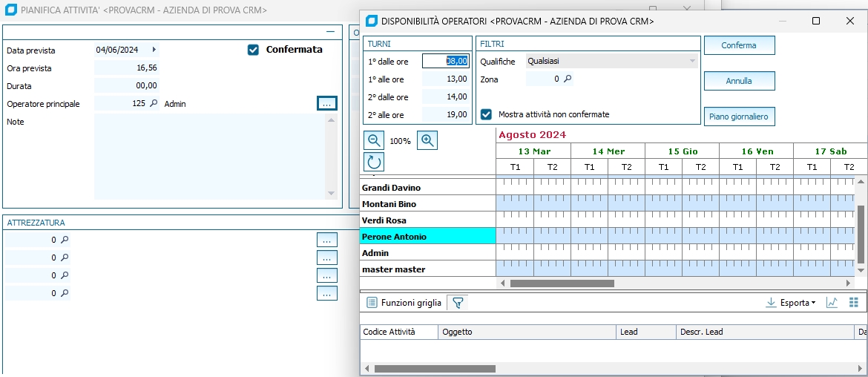
Task: Zoom in the availability grid
Action: click(x=427, y=140)
